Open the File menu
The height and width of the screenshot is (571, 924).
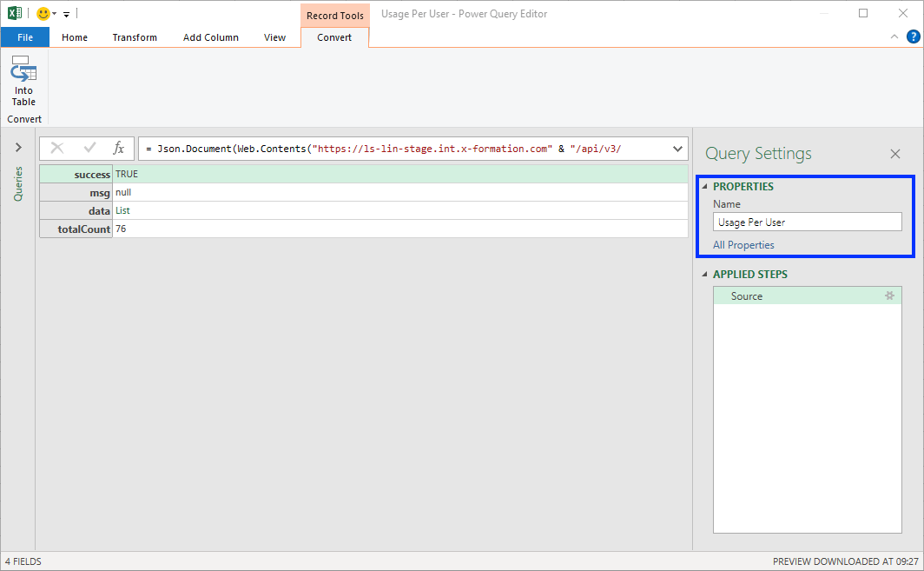click(24, 37)
